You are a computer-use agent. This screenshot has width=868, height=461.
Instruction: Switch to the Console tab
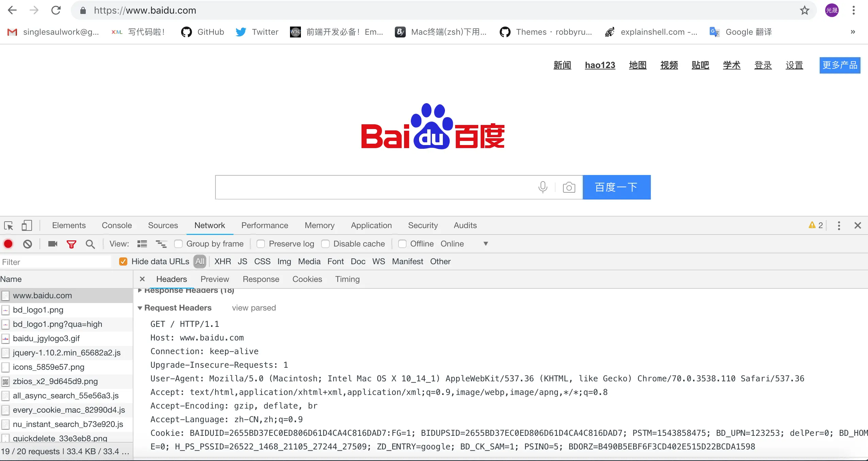pos(116,225)
